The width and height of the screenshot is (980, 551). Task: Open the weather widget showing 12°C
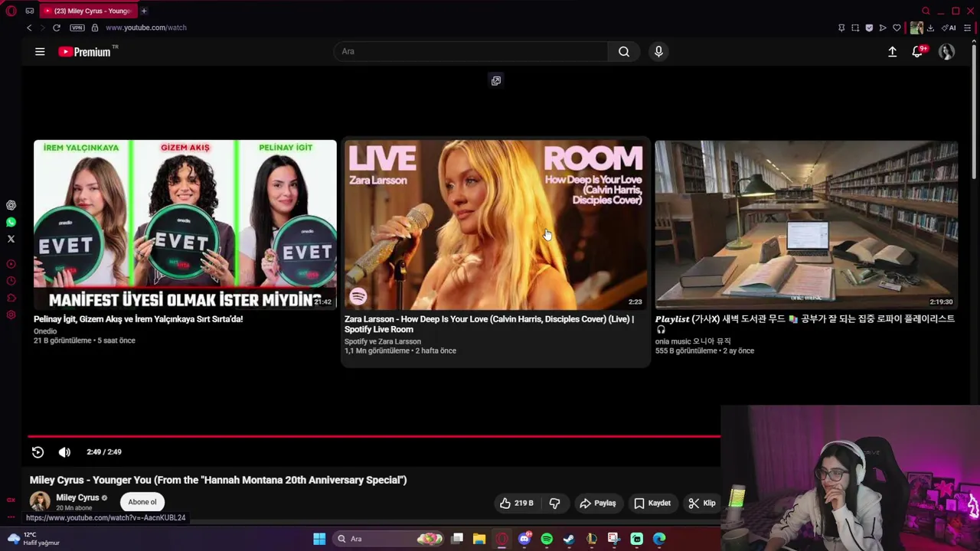(x=32, y=539)
